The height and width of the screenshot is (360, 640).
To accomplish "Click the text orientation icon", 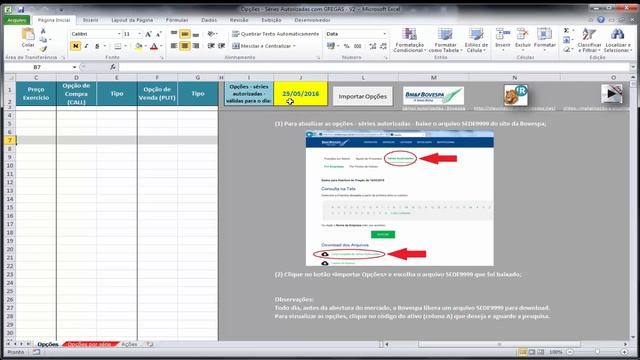I will (x=211, y=34).
